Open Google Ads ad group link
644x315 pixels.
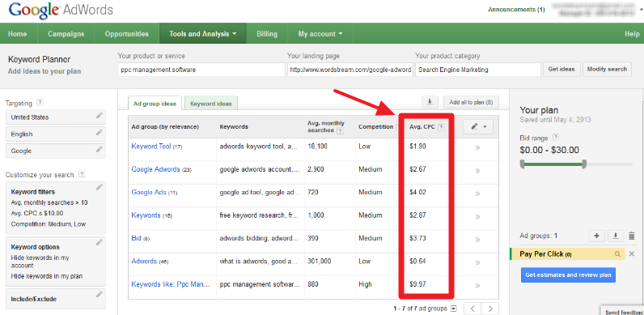[x=149, y=192]
